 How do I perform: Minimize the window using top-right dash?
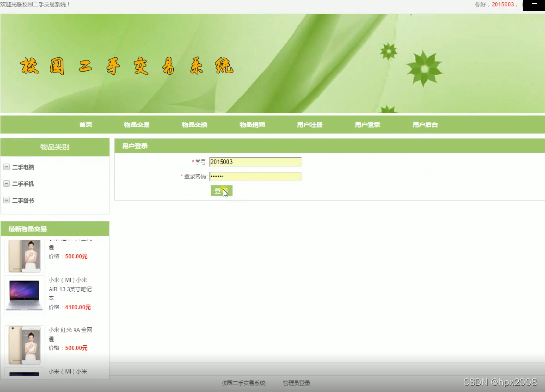click(534, 4)
